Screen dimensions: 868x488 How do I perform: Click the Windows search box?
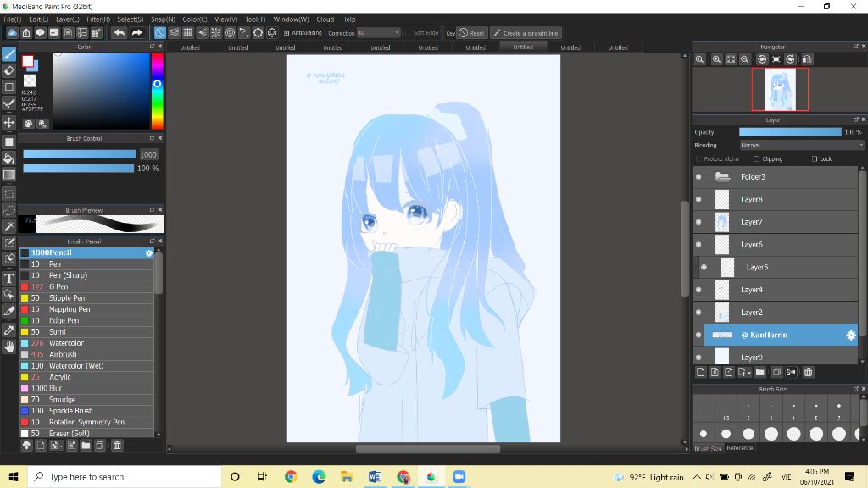click(x=125, y=477)
